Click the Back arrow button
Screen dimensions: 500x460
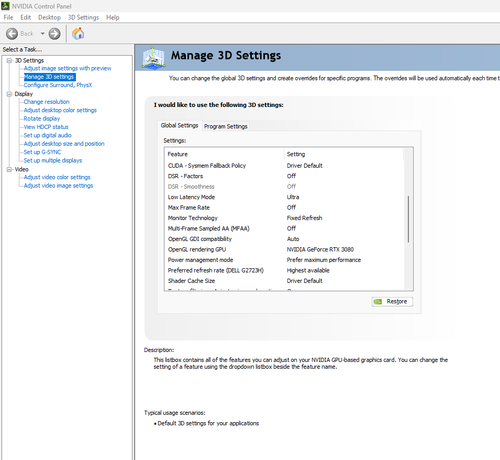point(12,34)
